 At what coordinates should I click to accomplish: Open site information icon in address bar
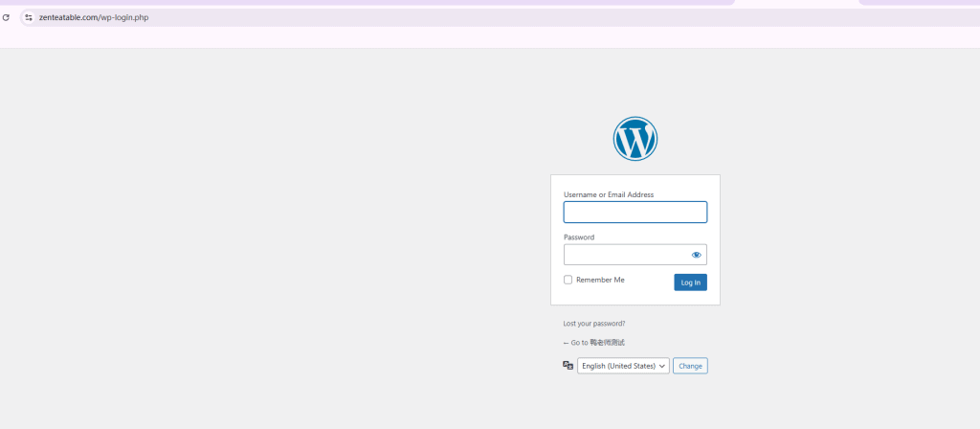tap(29, 17)
